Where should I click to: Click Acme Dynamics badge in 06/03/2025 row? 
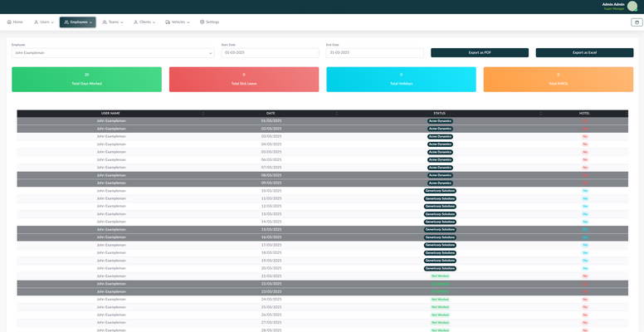440,160
